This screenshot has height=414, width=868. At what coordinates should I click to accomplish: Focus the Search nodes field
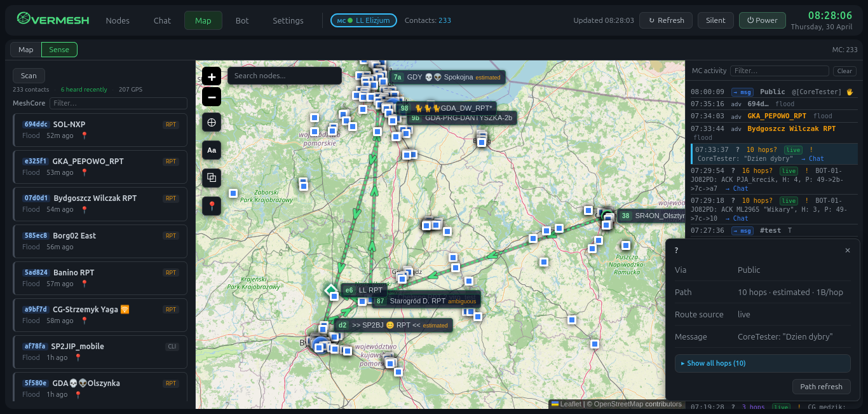click(285, 76)
